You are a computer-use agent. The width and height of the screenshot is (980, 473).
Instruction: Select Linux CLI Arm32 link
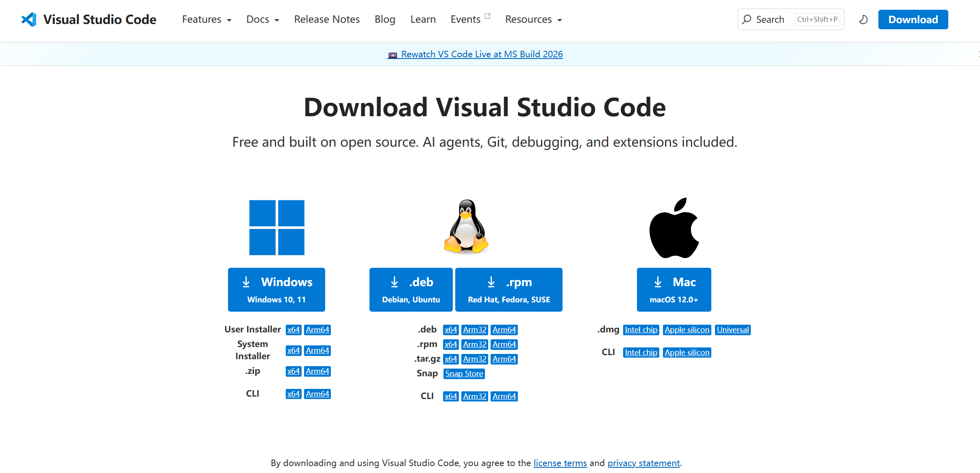tap(475, 396)
